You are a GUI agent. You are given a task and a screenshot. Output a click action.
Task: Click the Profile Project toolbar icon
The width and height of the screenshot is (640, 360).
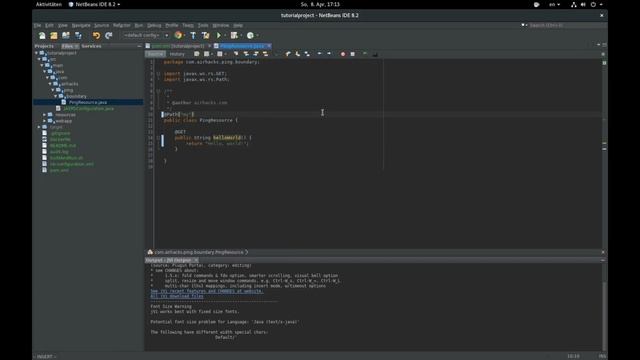250,36
